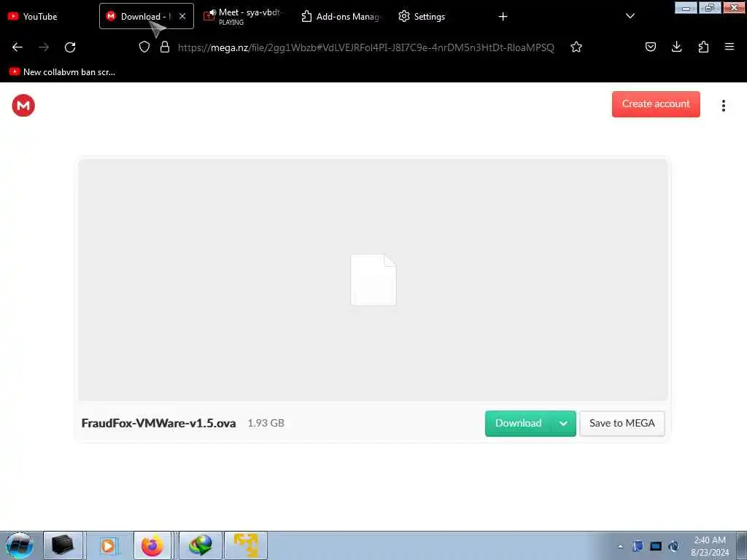This screenshot has height=560, width=747.
Task: Click the taskbar clock showing 2:40 AM
Action: click(710, 546)
